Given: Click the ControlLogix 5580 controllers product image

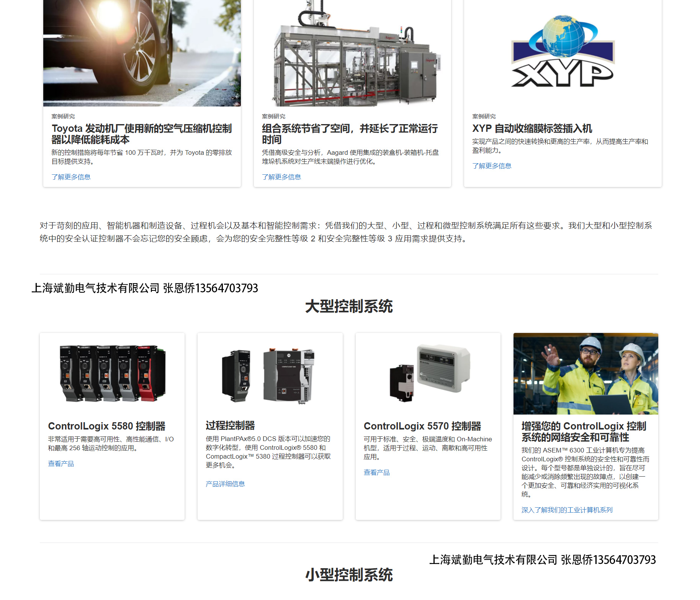Looking at the screenshot, I should tap(112, 374).
